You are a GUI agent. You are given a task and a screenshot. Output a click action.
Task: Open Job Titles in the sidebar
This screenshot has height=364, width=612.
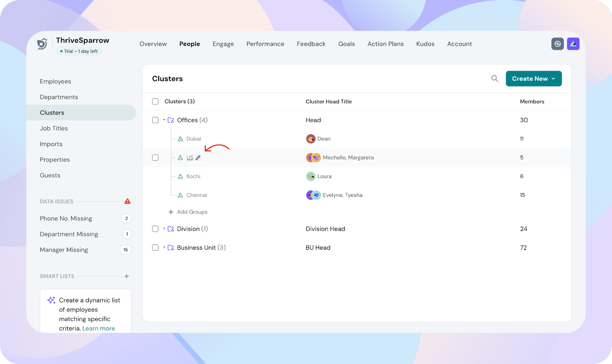coord(54,128)
